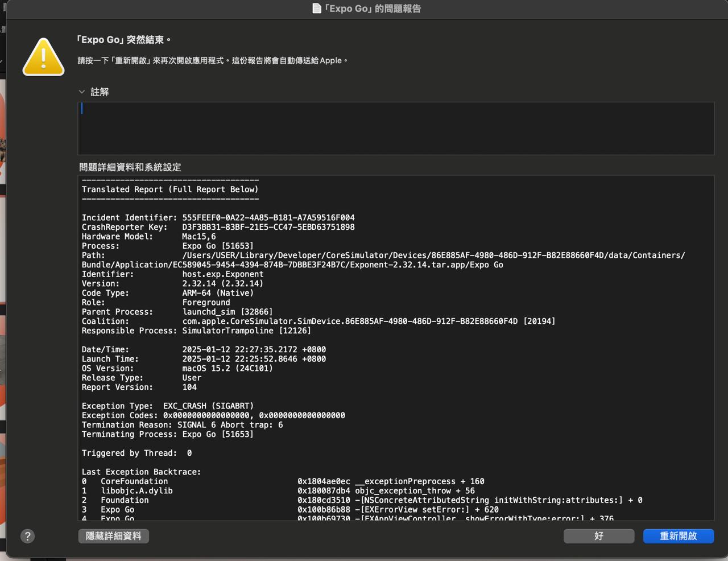Click the Terminating Process line

point(168,434)
